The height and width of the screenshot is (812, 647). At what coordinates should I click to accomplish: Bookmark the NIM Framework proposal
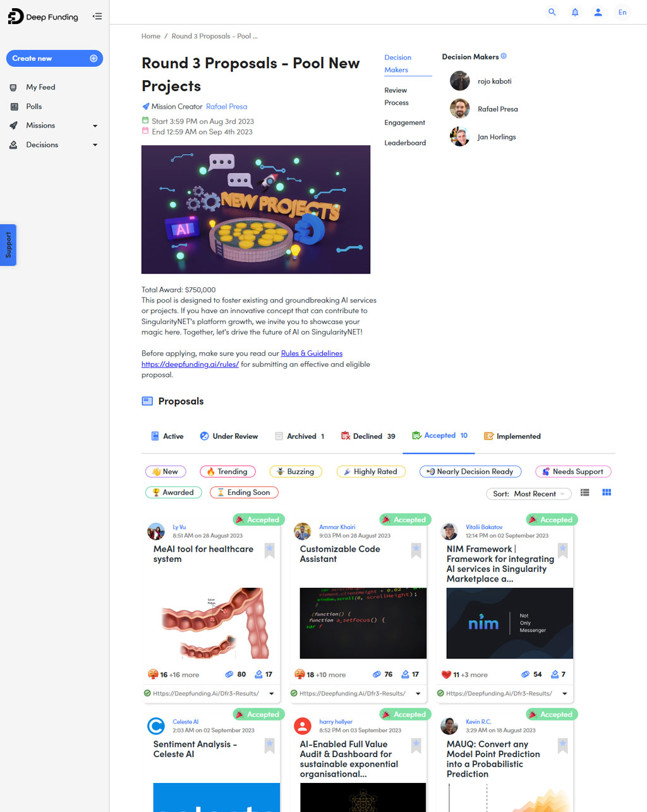point(563,551)
